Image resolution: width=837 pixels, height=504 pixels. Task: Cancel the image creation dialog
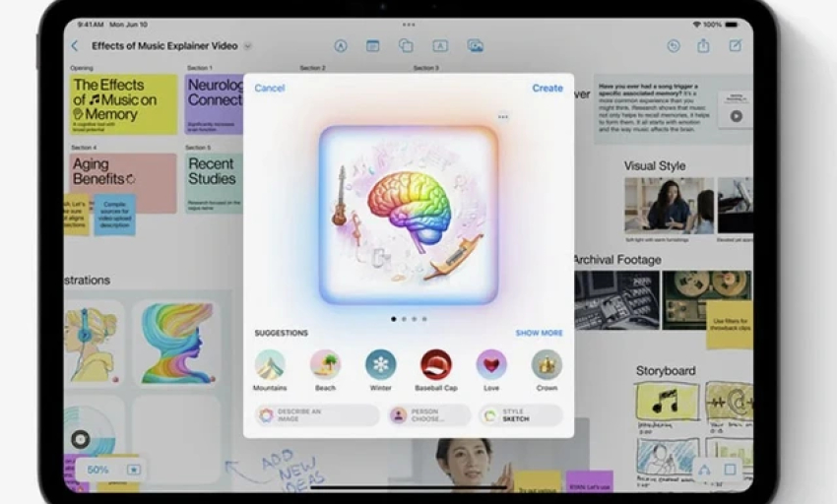270,88
